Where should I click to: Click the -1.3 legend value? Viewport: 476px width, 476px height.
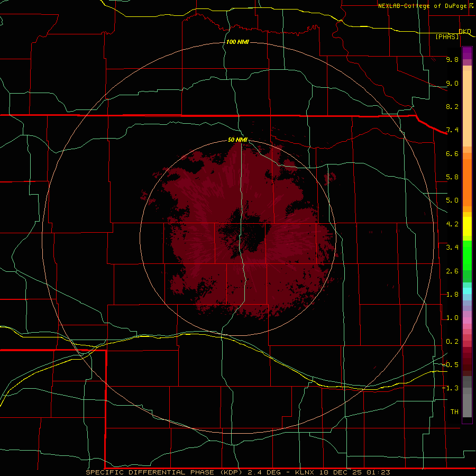coord(450,388)
